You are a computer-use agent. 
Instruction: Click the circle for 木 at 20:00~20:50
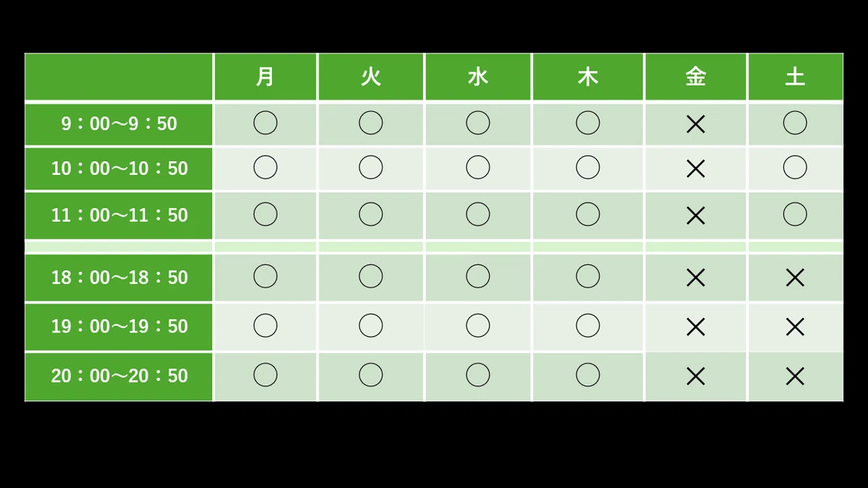click(587, 374)
